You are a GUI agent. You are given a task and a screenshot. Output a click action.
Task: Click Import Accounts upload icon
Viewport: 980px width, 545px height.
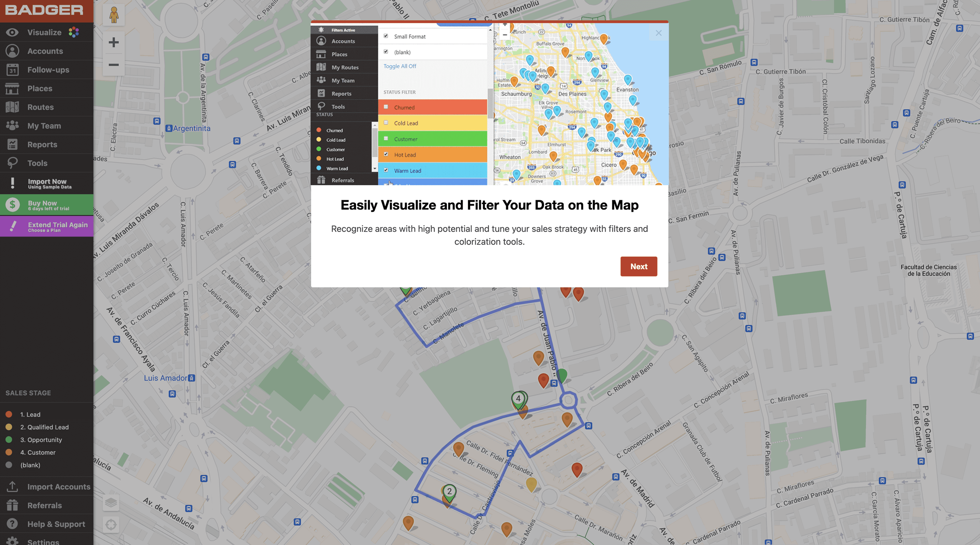(x=12, y=486)
